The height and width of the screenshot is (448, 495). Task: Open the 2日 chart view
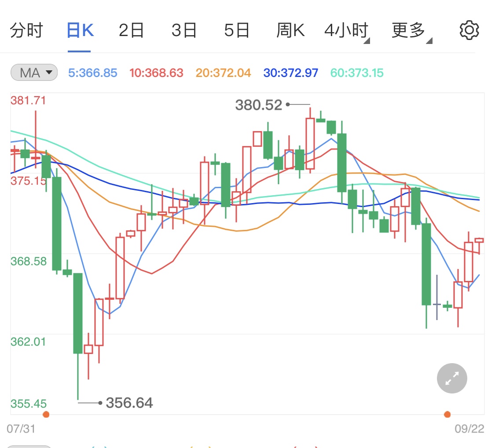coord(130,29)
